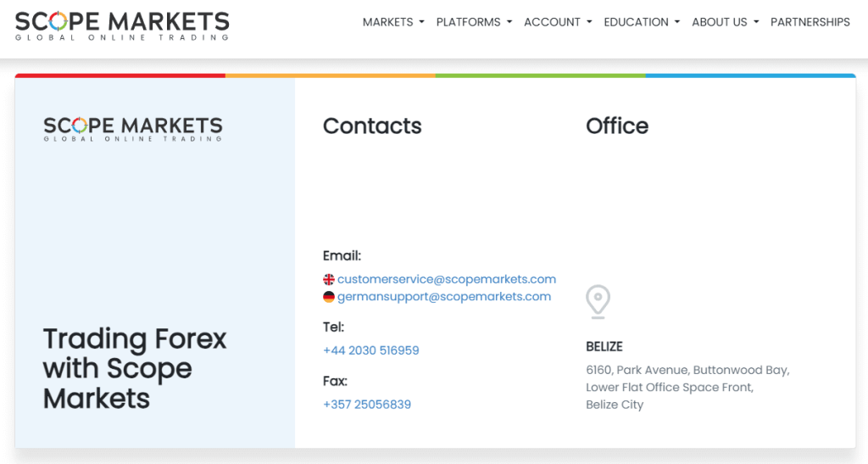Call the +44 2030 516959 phone link
The width and height of the screenshot is (868, 464).
(371, 350)
